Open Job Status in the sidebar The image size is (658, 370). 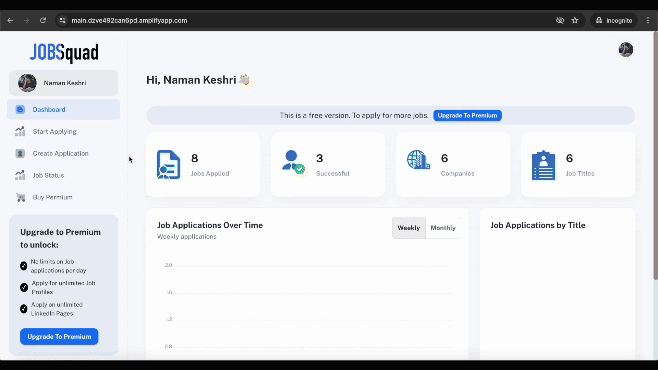coord(63,175)
